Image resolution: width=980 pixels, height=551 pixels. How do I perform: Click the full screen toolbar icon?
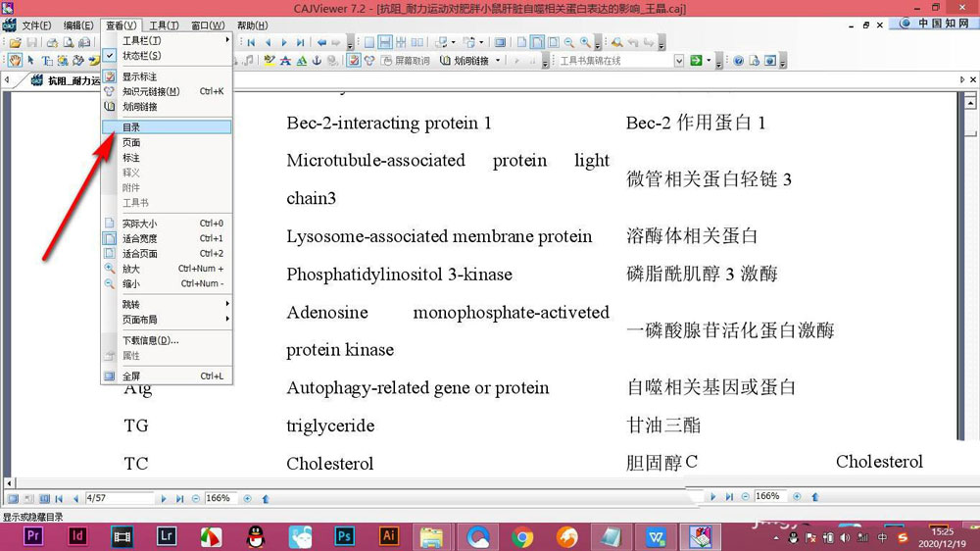click(x=500, y=42)
